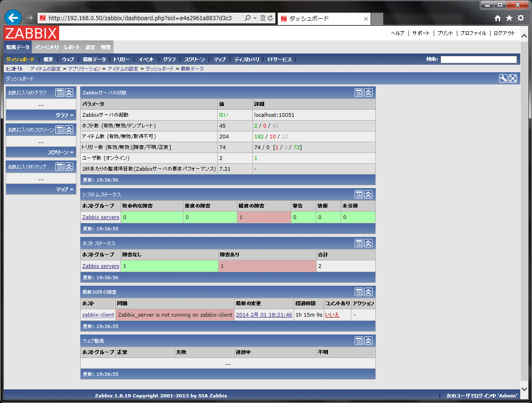532x403 pixels.
Task: Select the インベントリ main tab
Action: click(x=47, y=47)
